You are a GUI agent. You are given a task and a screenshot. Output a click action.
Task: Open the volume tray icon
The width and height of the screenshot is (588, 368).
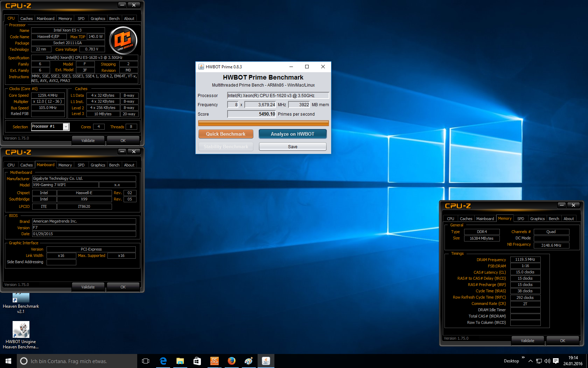click(x=547, y=361)
